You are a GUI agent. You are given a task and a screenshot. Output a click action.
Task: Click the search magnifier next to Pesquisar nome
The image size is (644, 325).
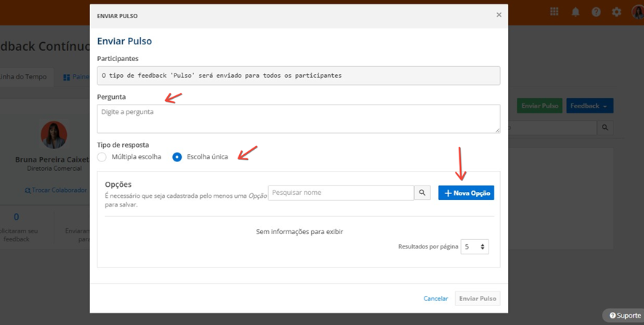coord(422,193)
